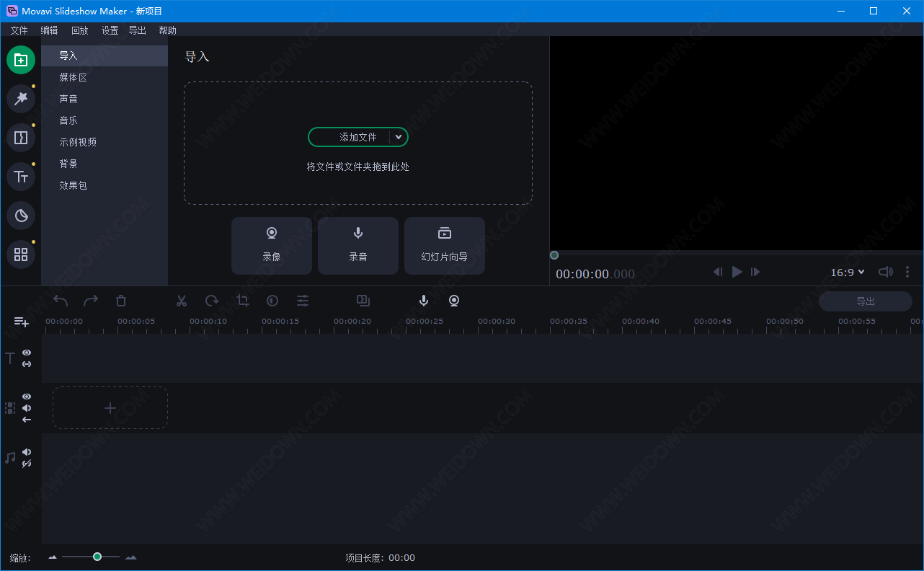Toggle title track visibility eye
Screen dimensions: 924x571
[x=27, y=353]
